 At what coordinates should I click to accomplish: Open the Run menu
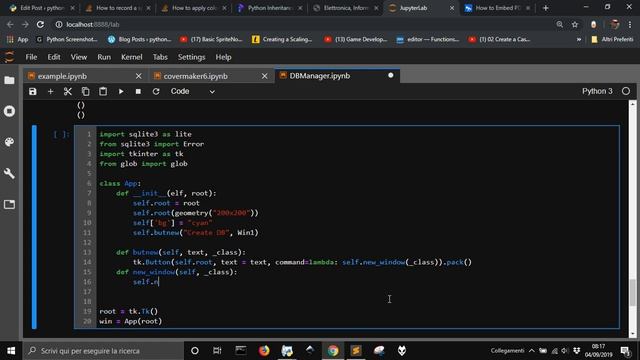[x=104, y=57]
